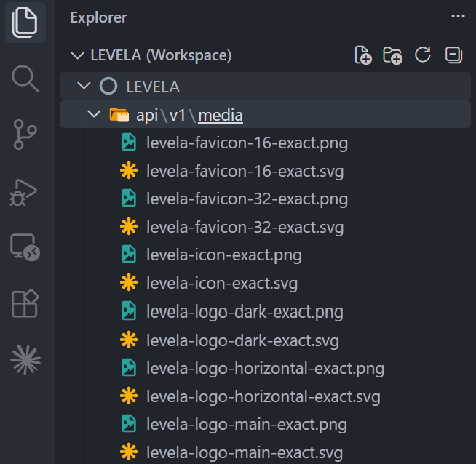Collapse the LEVELA (Workspace) section chevron
Viewport: 476px width, 464px height.
pos(77,55)
